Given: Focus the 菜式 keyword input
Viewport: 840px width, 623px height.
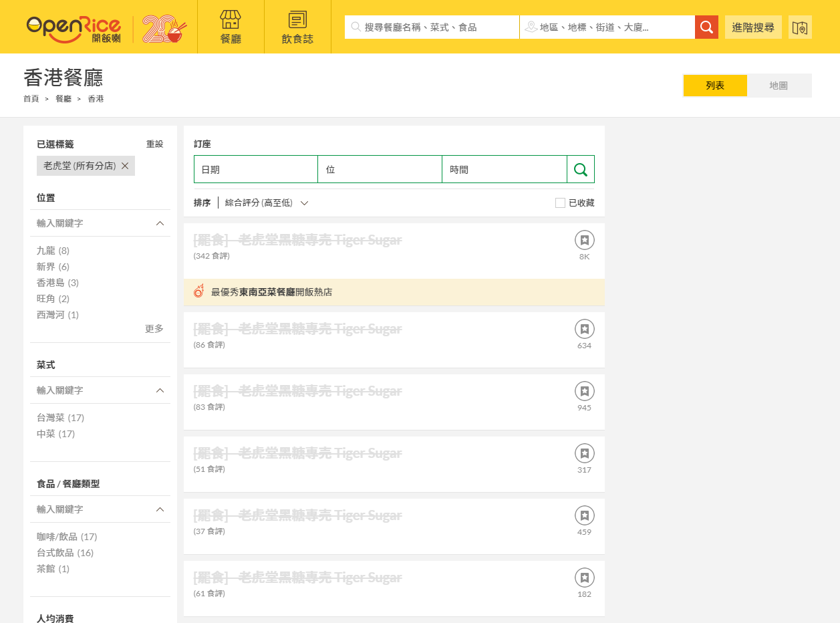Looking at the screenshot, I should pos(94,390).
